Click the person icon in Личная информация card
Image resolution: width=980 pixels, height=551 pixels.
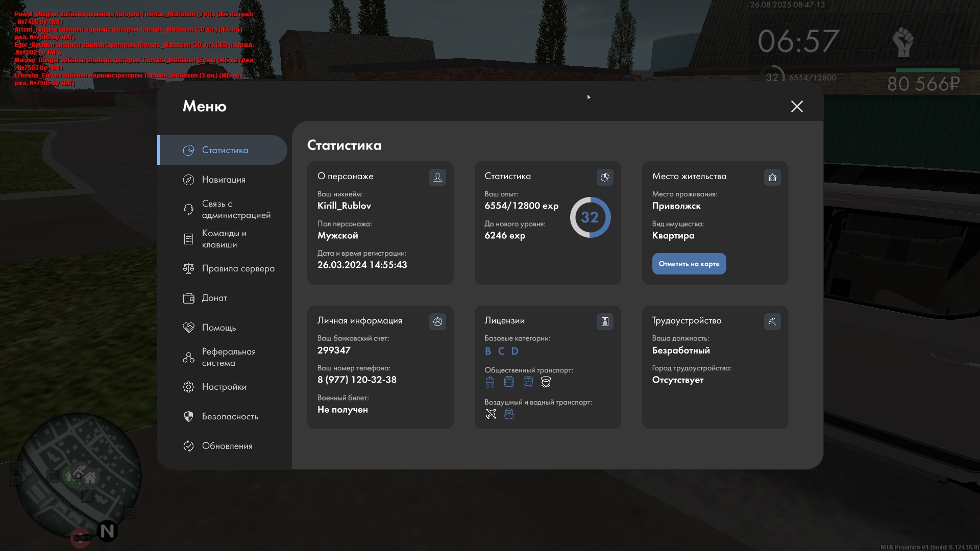(437, 321)
